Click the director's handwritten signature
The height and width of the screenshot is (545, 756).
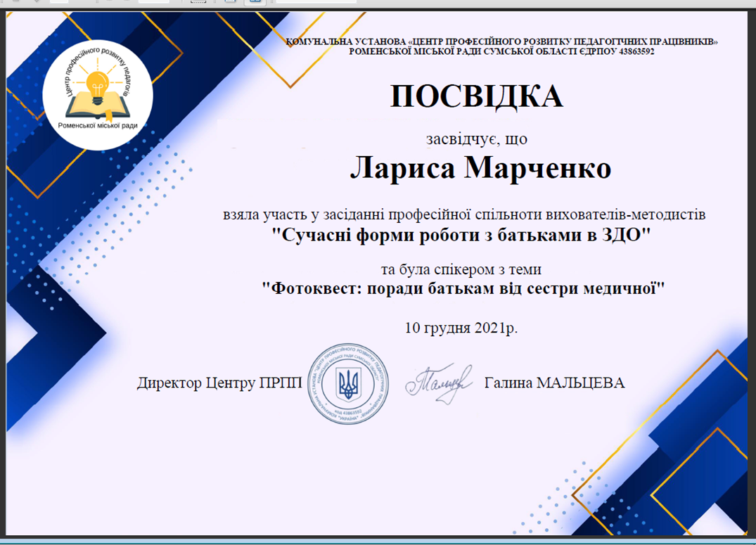click(x=437, y=383)
